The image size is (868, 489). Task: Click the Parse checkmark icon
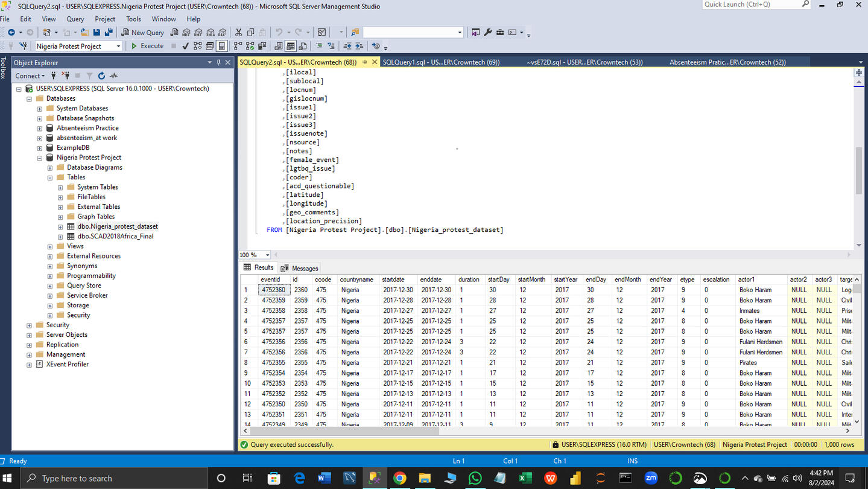coord(185,46)
